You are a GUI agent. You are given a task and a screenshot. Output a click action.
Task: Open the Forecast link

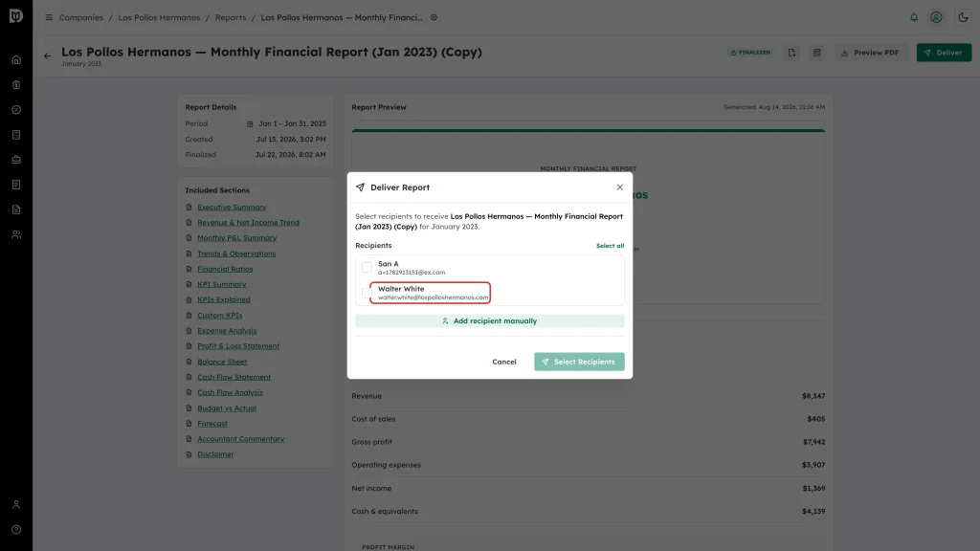click(x=212, y=424)
